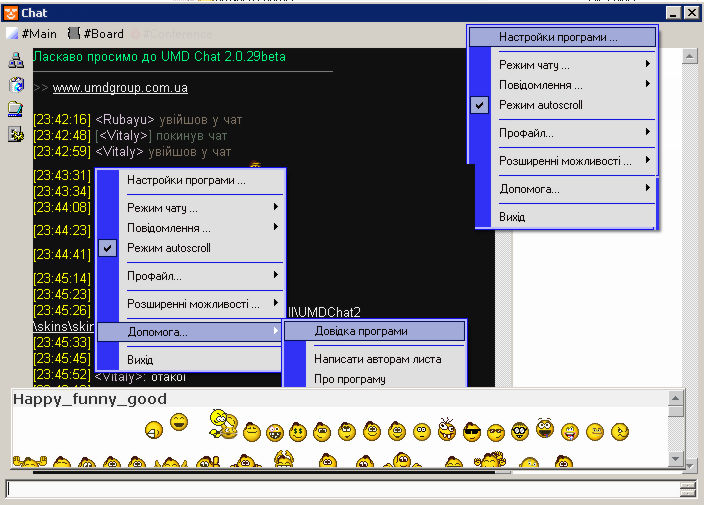Click the network users icon in sidebar

(15, 60)
